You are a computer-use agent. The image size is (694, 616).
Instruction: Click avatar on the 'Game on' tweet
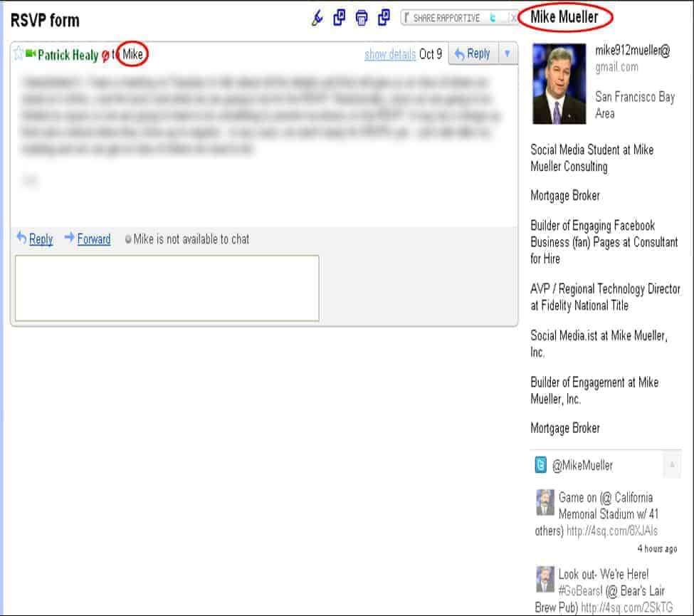(545, 502)
